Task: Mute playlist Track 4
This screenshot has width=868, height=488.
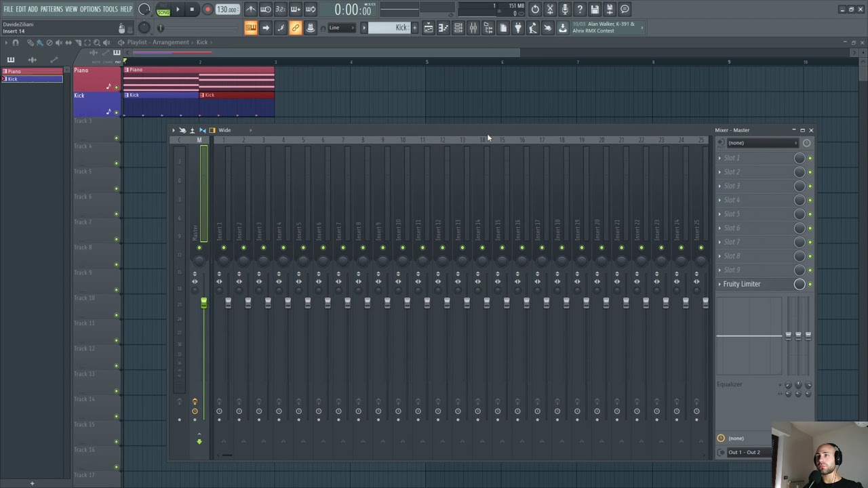Action: click(x=116, y=163)
